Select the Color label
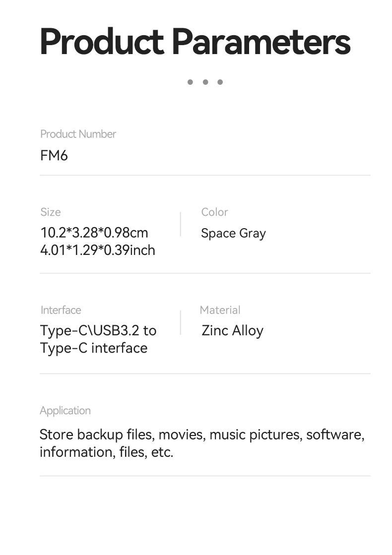Screen dimensions: 392x555 point(214,212)
